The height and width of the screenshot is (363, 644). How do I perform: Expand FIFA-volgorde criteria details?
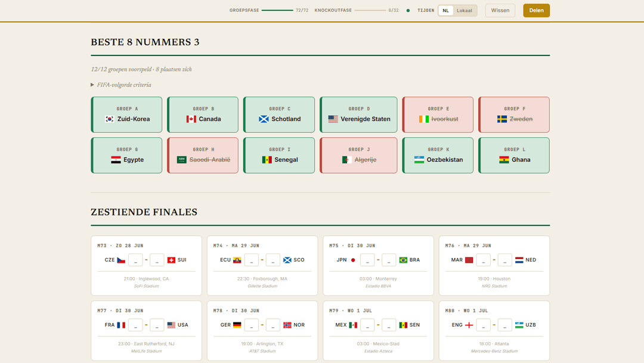[120, 85]
